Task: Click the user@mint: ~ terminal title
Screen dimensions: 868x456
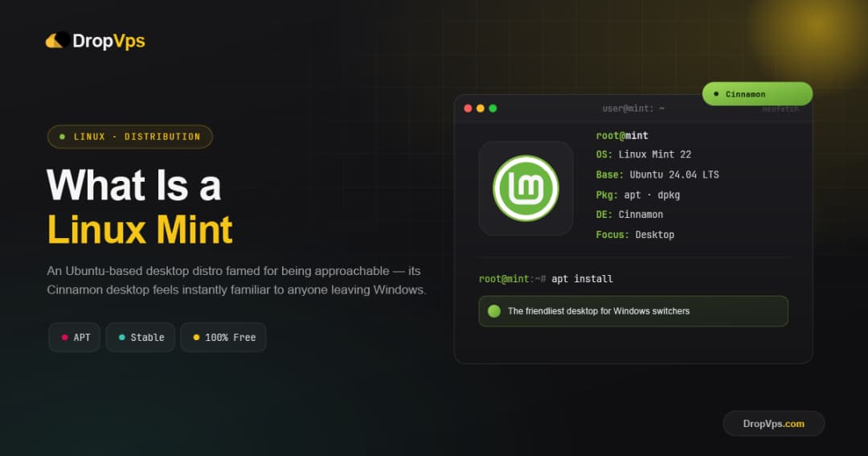Action: click(633, 109)
